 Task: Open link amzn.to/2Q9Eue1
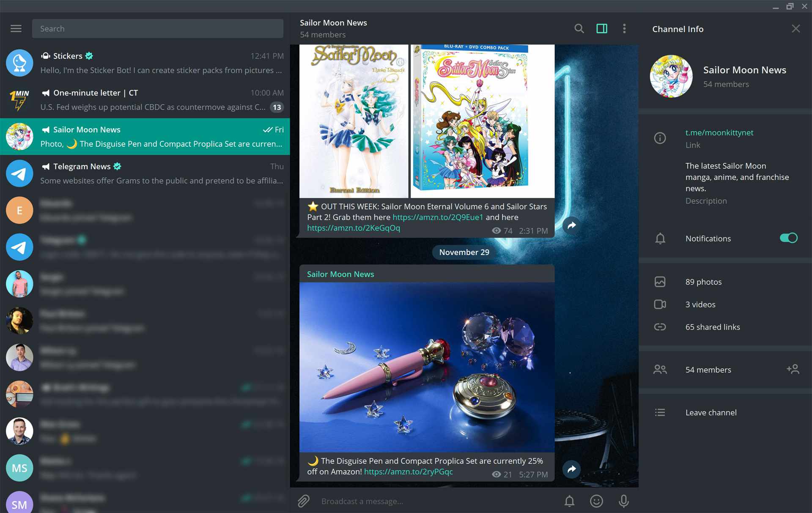[x=438, y=217]
